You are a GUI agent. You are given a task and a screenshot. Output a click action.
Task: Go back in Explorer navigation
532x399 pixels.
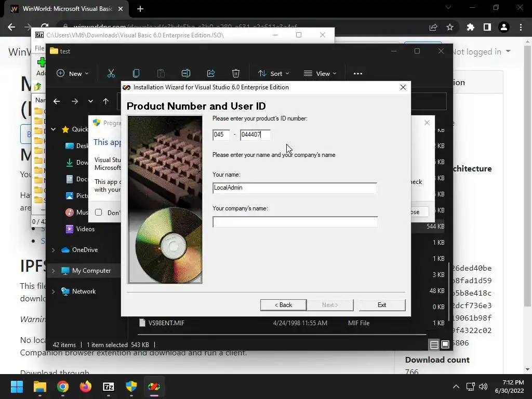(57, 101)
